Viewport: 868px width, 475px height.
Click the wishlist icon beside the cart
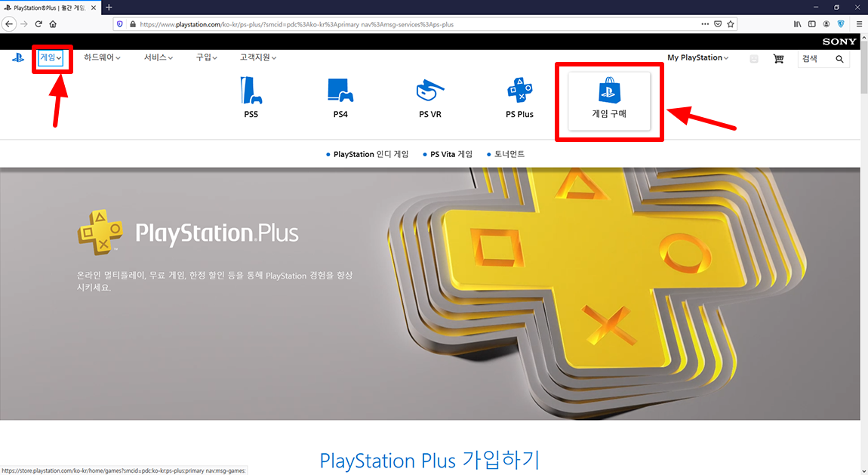(x=754, y=59)
